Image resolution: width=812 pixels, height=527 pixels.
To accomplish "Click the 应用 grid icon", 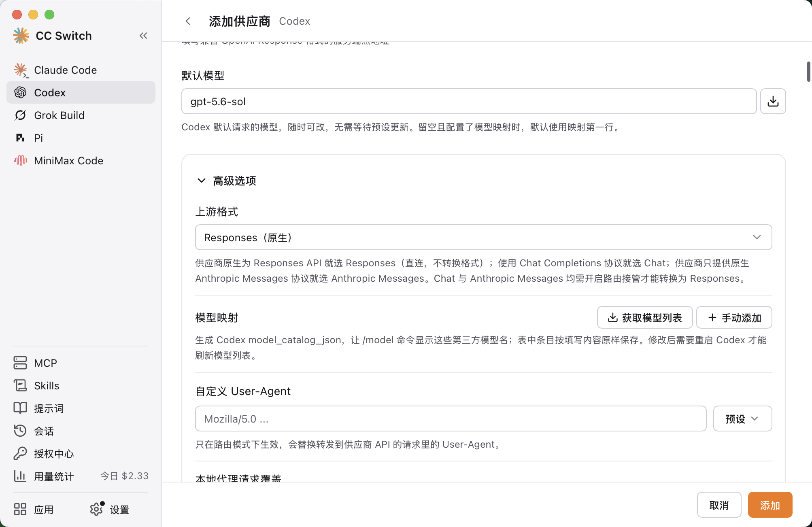I will 20,510.
